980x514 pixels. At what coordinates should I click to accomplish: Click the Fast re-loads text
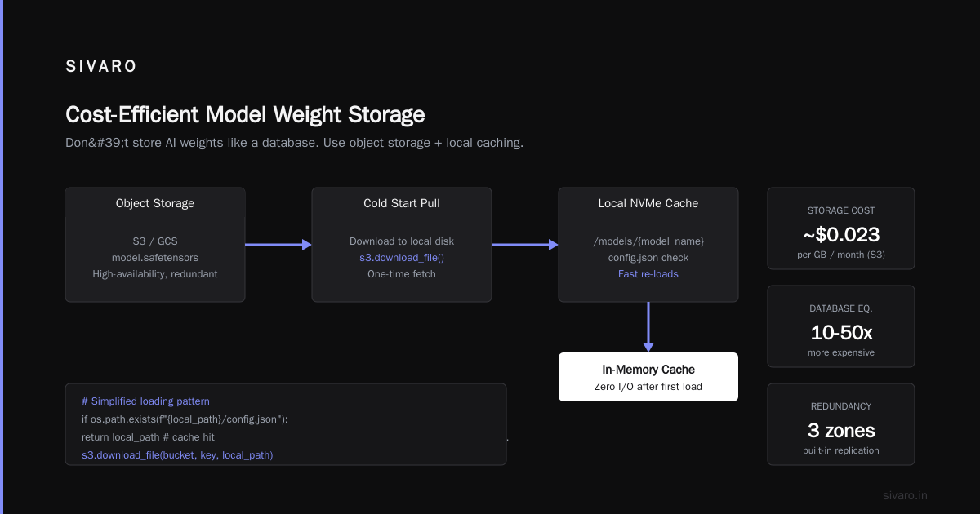pos(648,274)
